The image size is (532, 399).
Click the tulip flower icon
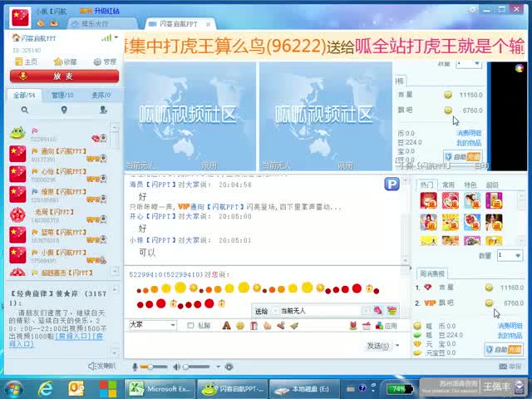pos(353,326)
